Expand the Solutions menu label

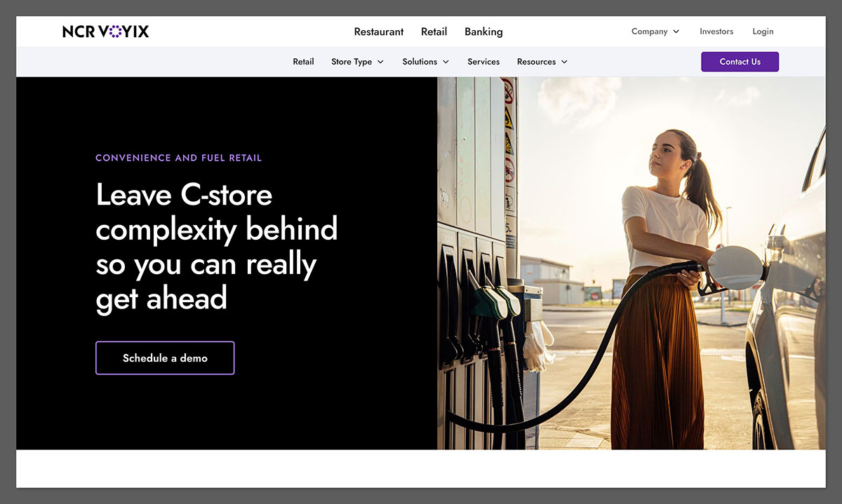[x=420, y=62]
